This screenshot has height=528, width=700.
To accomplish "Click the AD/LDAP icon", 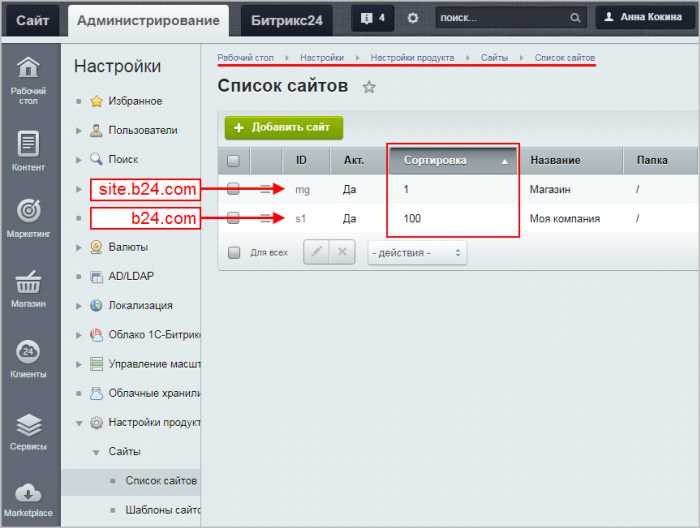I will tap(96, 277).
